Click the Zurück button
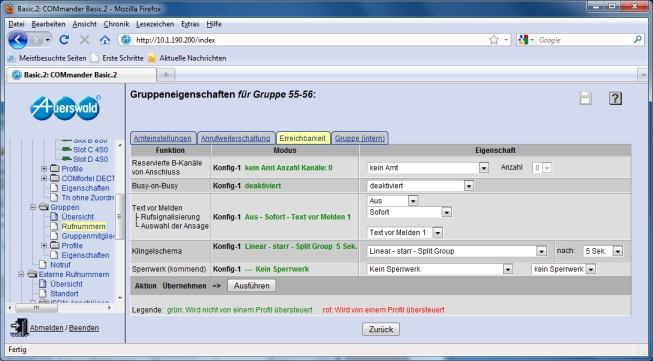The height and width of the screenshot is (361, 653). pos(381,329)
